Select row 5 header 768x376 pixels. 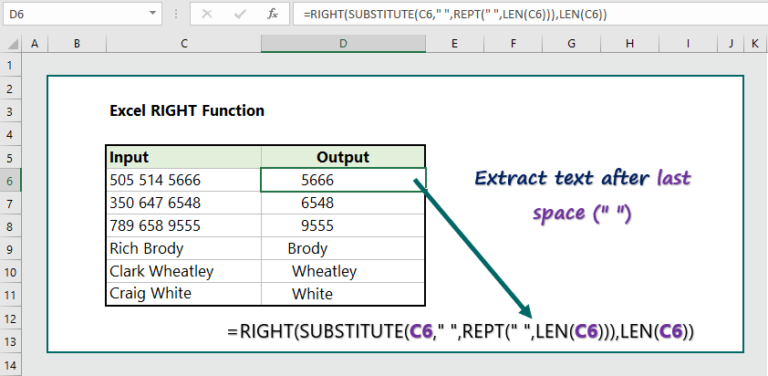[x=11, y=158]
